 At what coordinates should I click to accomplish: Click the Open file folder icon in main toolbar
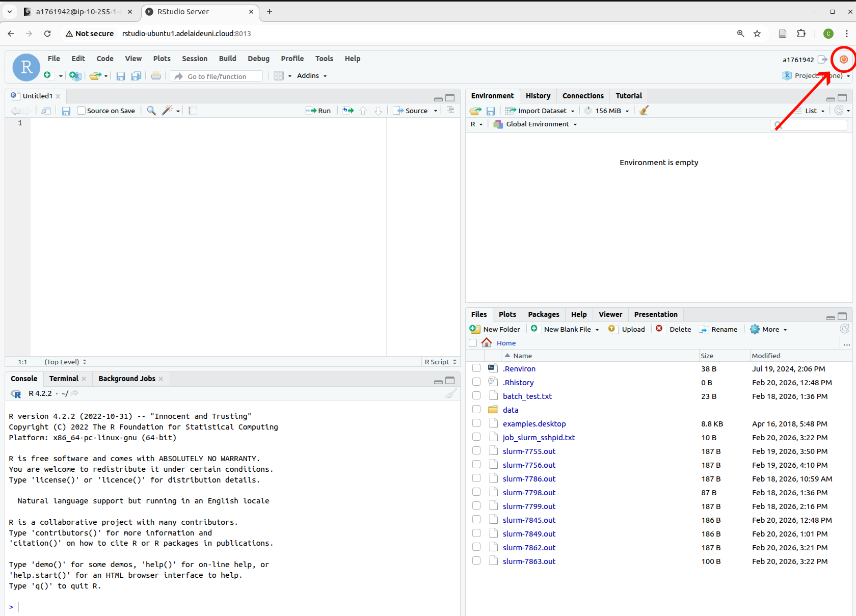tap(95, 76)
